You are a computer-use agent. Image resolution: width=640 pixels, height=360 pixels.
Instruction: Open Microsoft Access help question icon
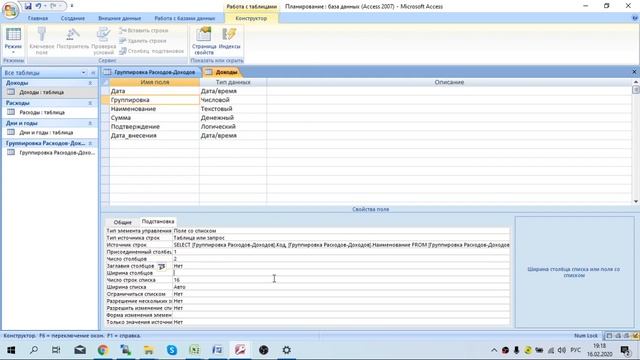[635, 18]
